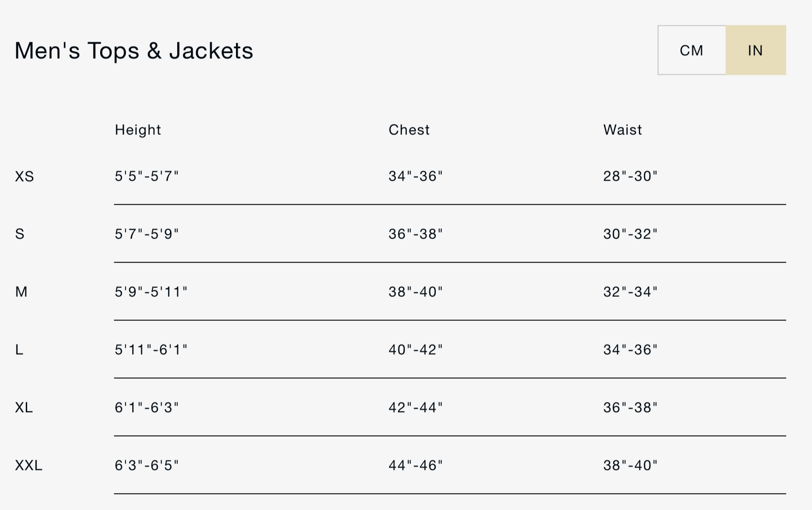The image size is (812, 510).
Task: Click the XL chest value 42"-44"
Action: coord(415,408)
